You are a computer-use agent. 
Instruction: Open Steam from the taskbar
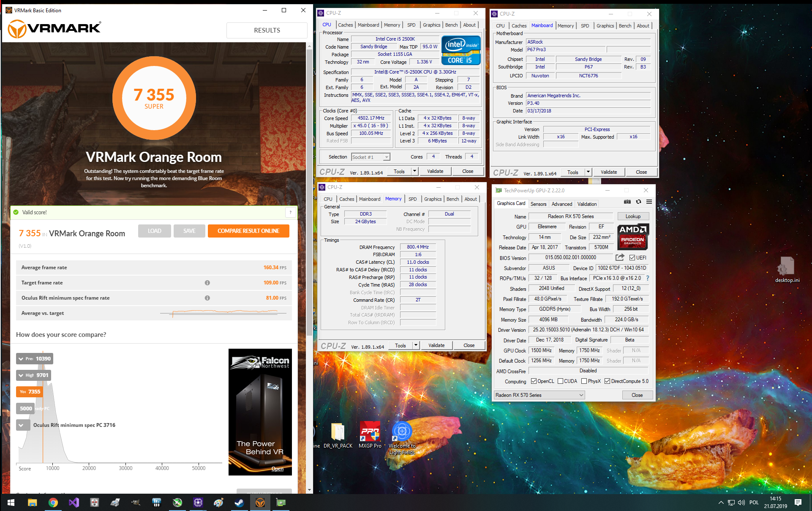pos(239,503)
